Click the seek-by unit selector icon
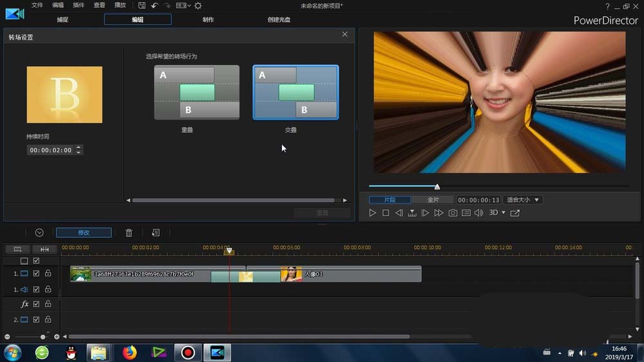644x362 pixels. pos(412,213)
